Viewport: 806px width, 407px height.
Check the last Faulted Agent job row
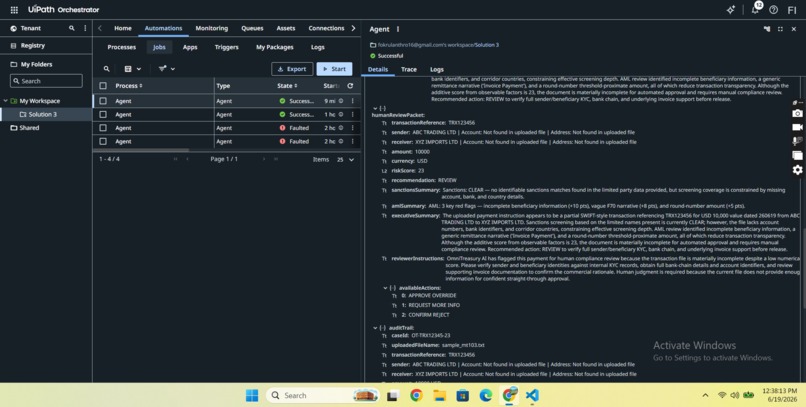[x=103, y=141]
